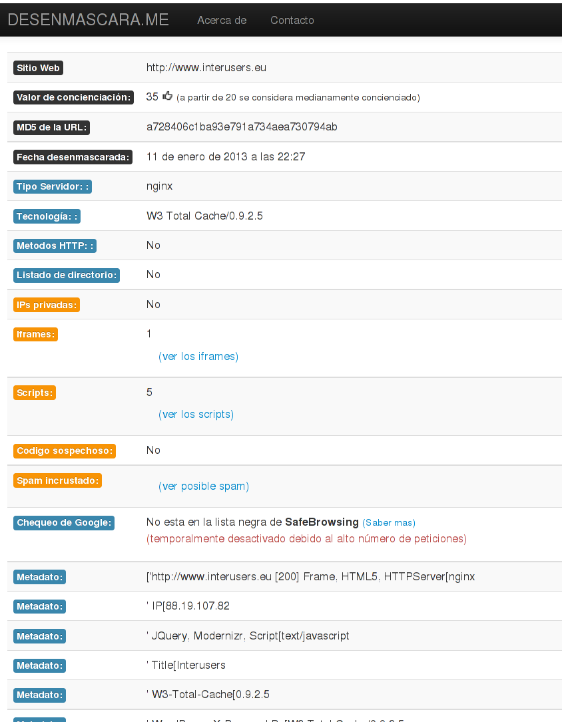The width and height of the screenshot is (562, 728).
Task: Select the Metadato value Title[Interusers
Action: (x=186, y=665)
